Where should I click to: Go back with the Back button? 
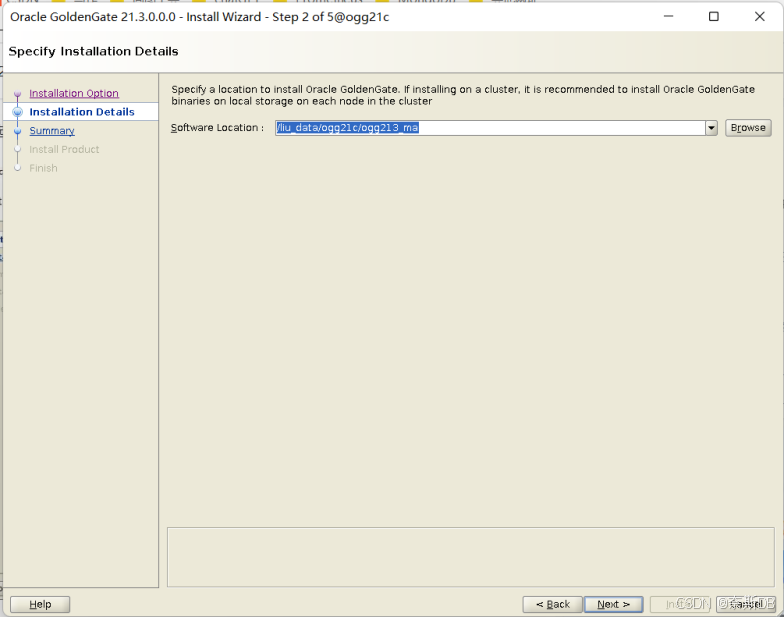[x=552, y=604]
